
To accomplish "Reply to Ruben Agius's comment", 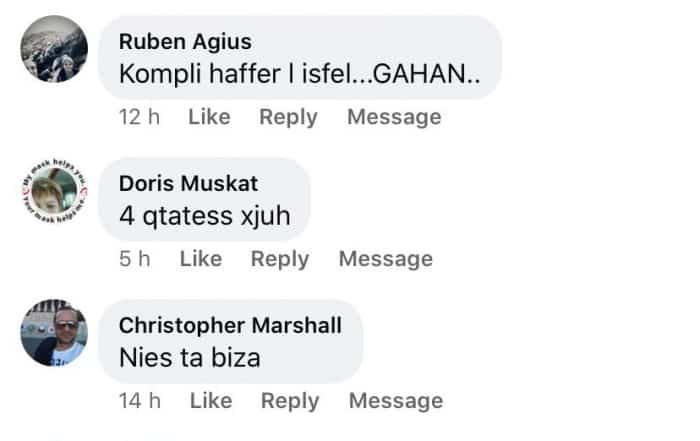I will (x=288, y=117).
